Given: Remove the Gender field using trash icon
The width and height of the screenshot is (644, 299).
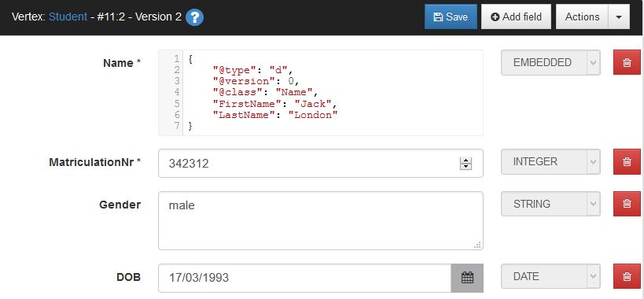Looking at the screenshot, I should pyautogui.click(x=627, y=203).
